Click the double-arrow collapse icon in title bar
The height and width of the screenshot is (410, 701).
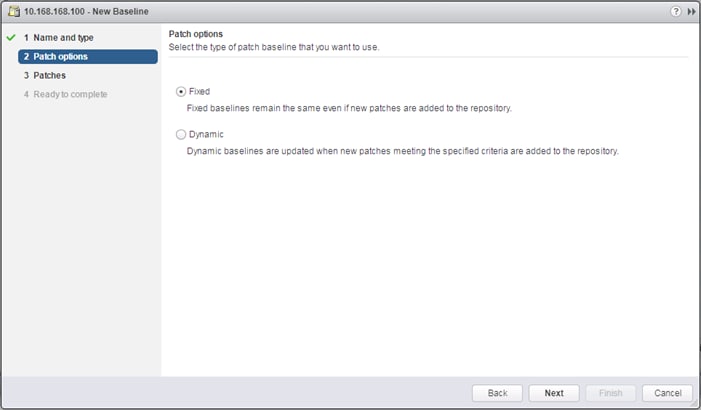(692, 12)
